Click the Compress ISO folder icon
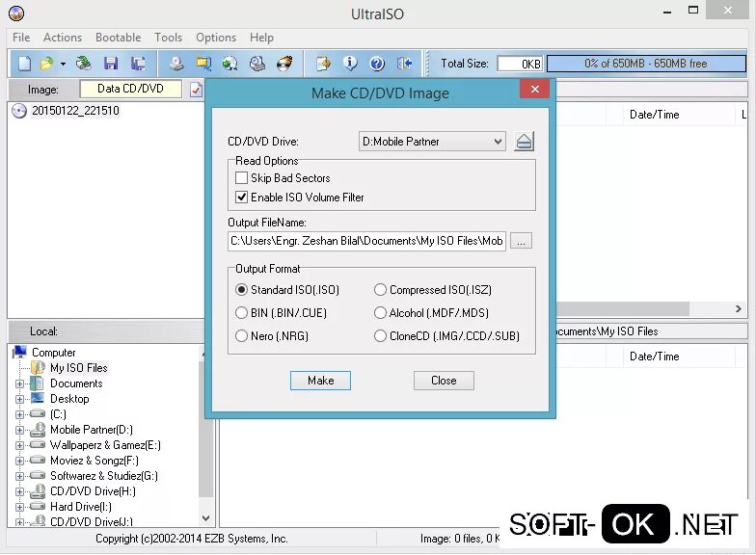This screenshot has width=756, height=555. point(203,64)
